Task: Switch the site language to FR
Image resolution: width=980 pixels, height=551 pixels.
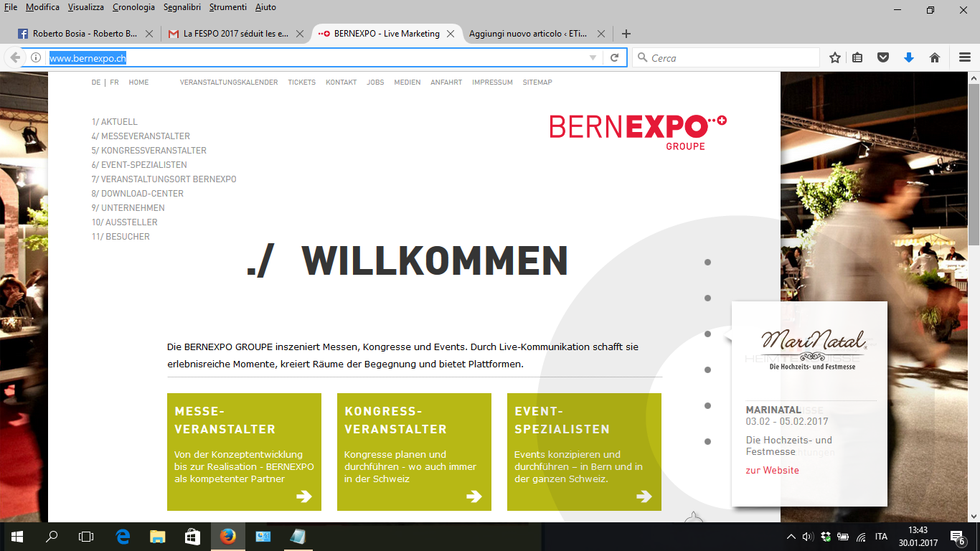Action: (114, 83)
